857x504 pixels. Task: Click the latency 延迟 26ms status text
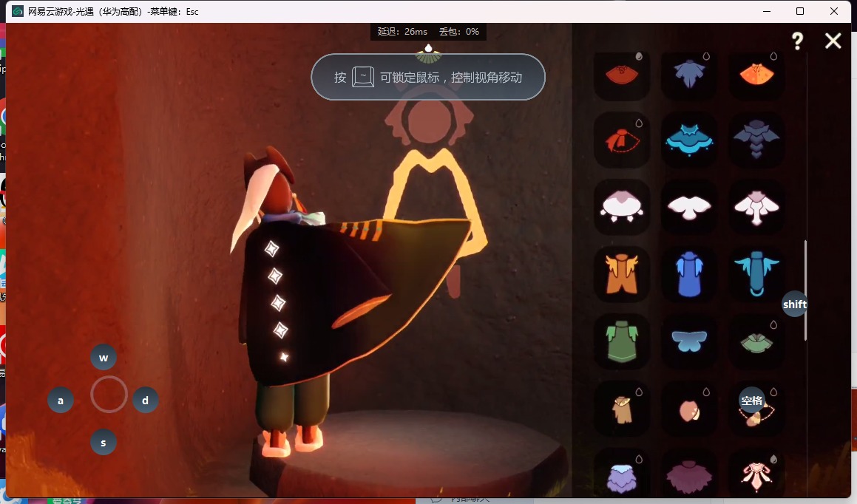pos(402,32)
